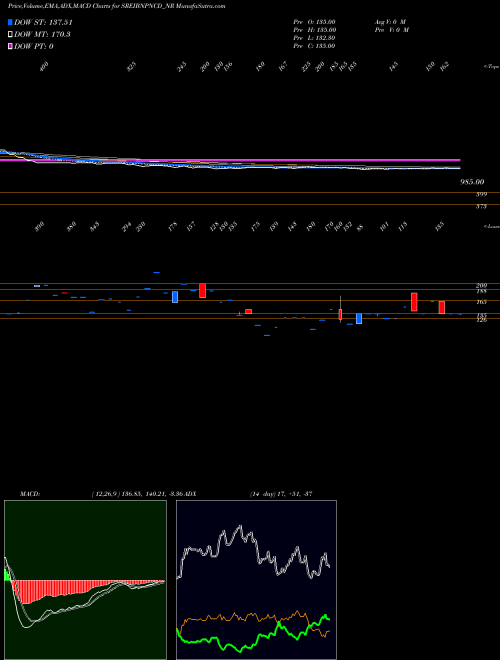The image size is (500, 660).
Task: Click the 390 value in the Lows row
Action: (39, 228)
